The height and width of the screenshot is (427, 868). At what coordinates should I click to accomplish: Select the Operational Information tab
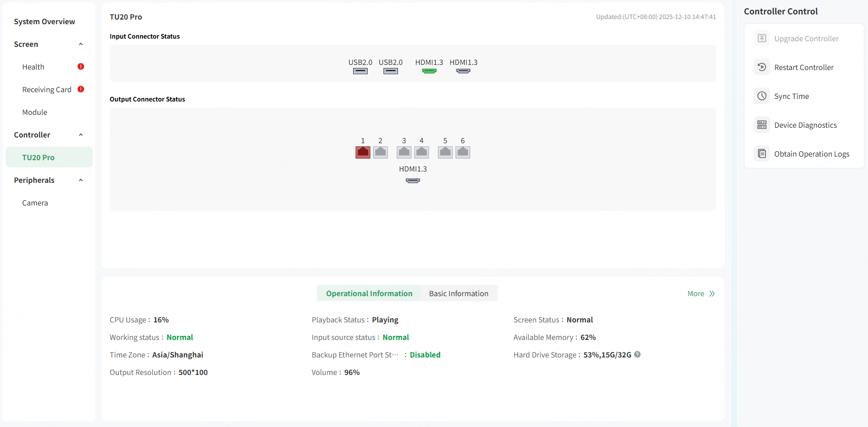coord(369,294)
